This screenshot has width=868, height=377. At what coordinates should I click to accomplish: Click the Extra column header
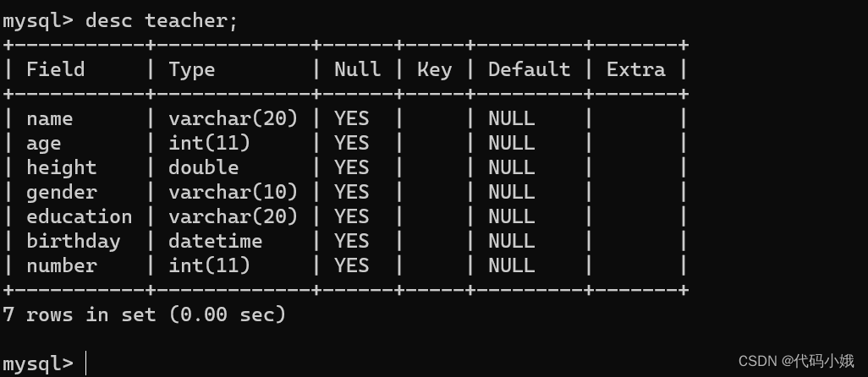635,69
